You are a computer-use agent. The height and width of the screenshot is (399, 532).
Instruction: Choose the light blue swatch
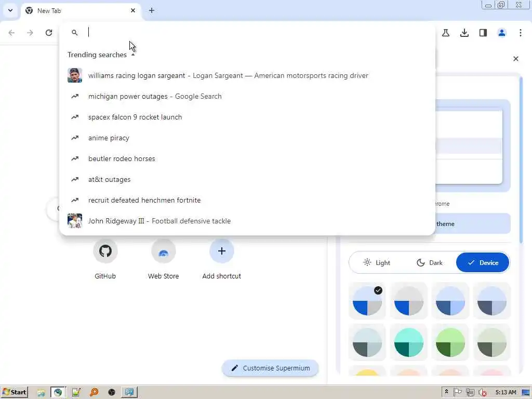450,301
